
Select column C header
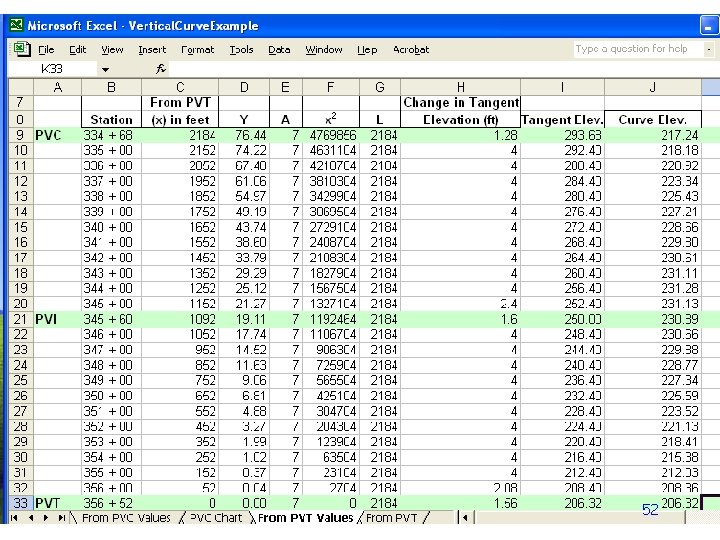point(180,87)
